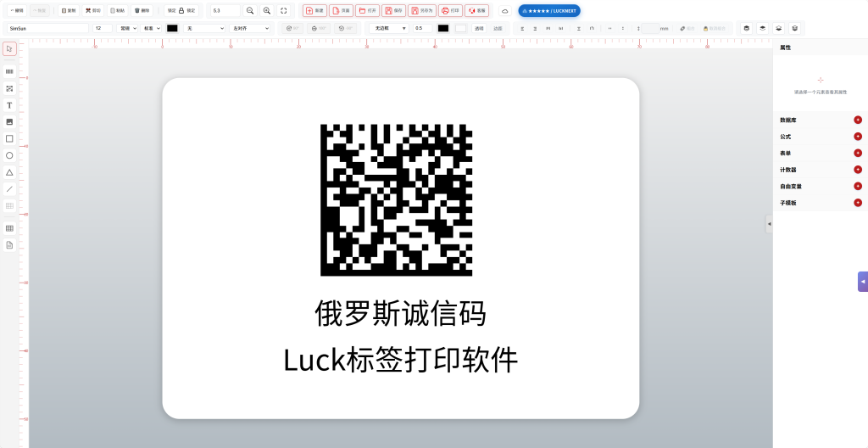Click the padlock icon in top toolbar

(x=181, y=10)
